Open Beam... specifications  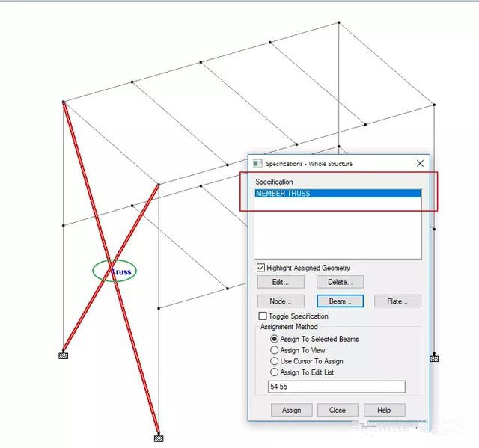[x=340, y=301]
